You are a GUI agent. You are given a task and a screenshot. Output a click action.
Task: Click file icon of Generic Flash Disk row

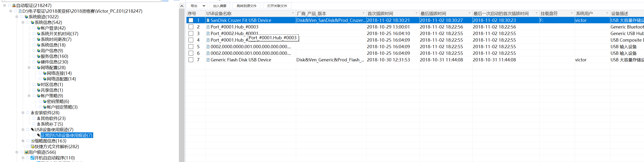coord(208,60)
